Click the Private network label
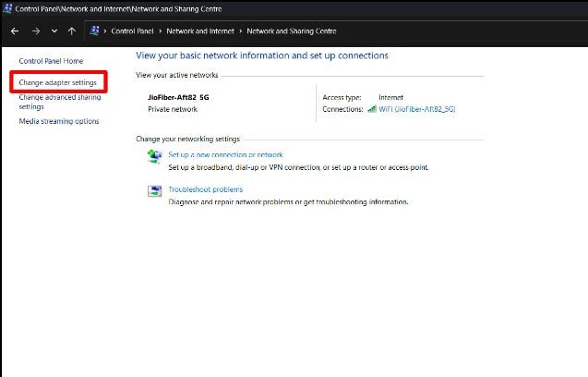588x377 pixels. [x=173, y=109]
